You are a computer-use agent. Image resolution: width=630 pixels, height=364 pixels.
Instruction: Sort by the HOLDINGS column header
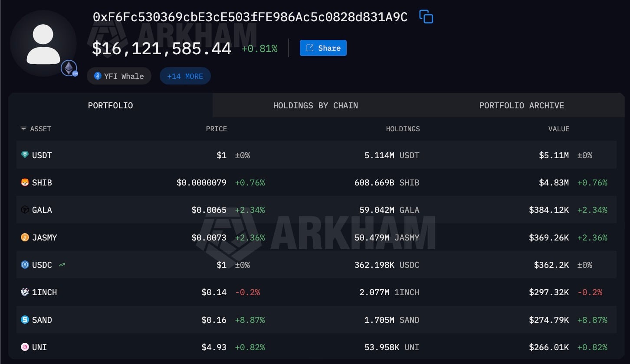403,129
